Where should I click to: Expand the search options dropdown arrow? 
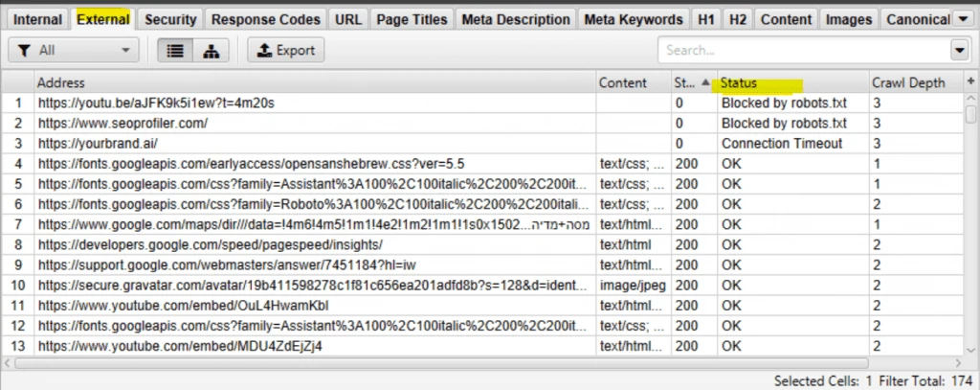point(959,51)
